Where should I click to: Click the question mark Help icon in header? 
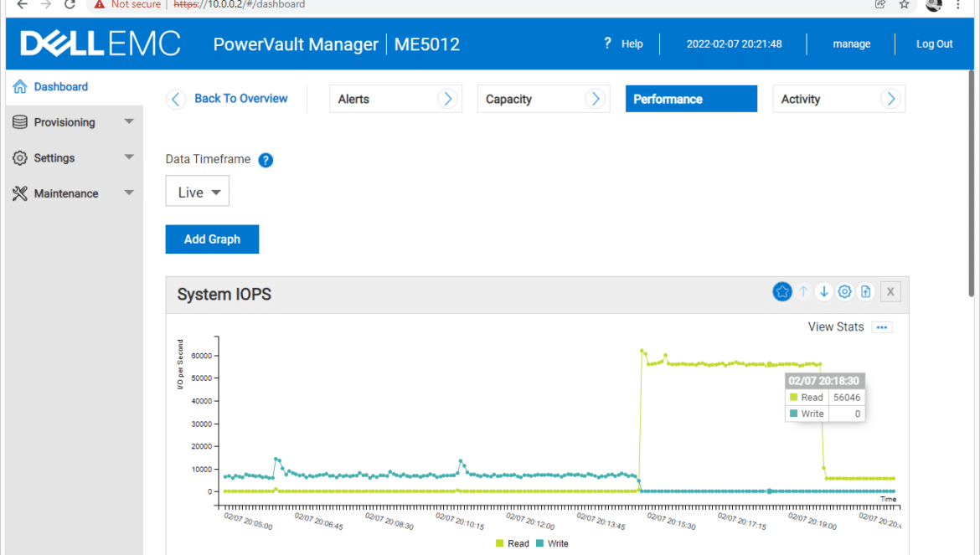607,43
